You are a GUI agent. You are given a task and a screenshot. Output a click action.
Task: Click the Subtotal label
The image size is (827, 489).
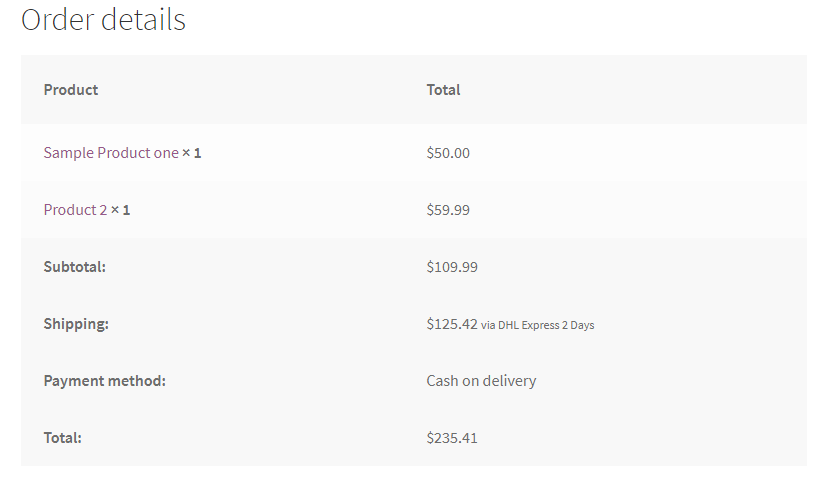(x=74, y=267)
